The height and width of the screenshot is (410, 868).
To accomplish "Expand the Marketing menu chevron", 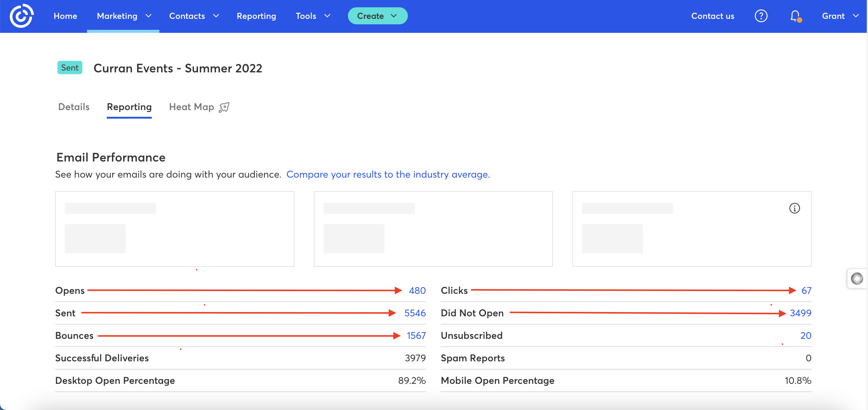I will 148,16.
